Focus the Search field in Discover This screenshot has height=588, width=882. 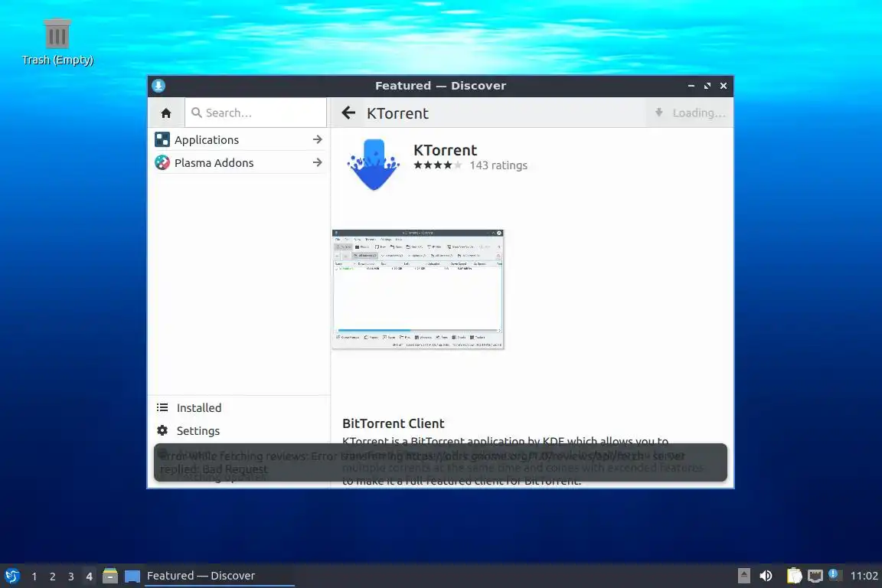click(x=256, y=113)
